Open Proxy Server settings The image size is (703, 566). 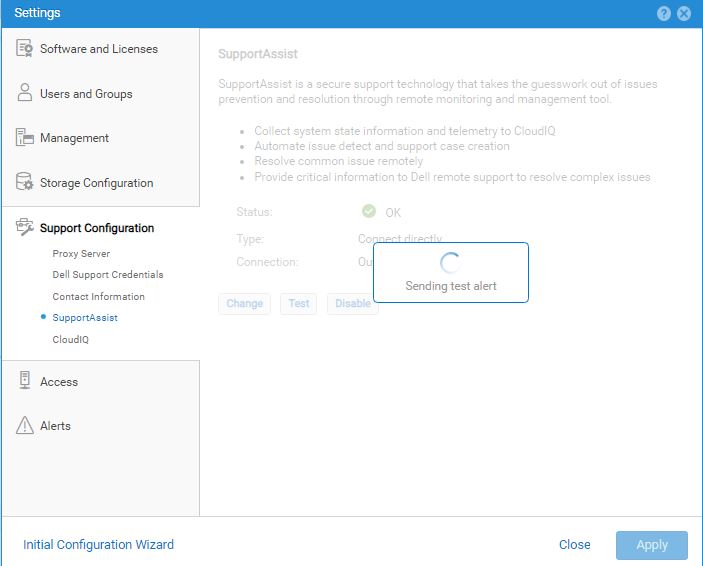[81, 254]
